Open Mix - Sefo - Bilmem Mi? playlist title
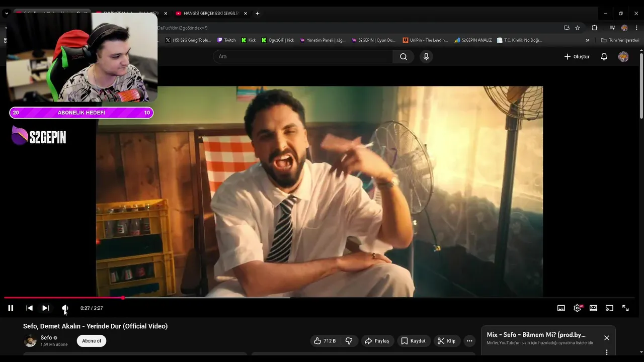644x362 pixels. (x=536, y=335)
